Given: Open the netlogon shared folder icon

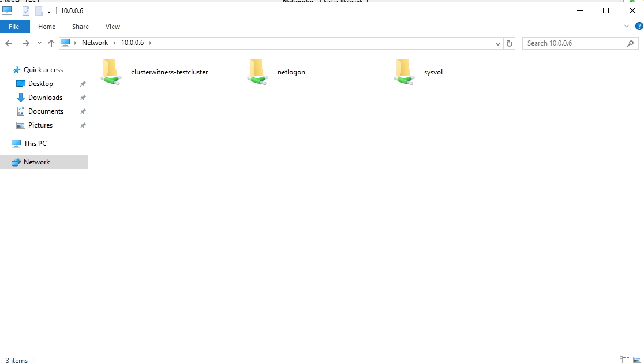Looking at the screenshot, I should (x=257, y=72).
